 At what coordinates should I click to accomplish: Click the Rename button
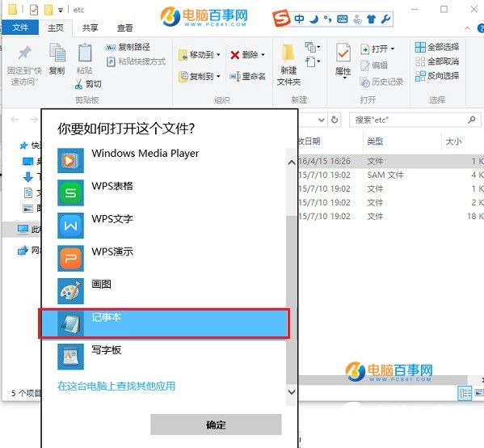click(x=247, y=76)
